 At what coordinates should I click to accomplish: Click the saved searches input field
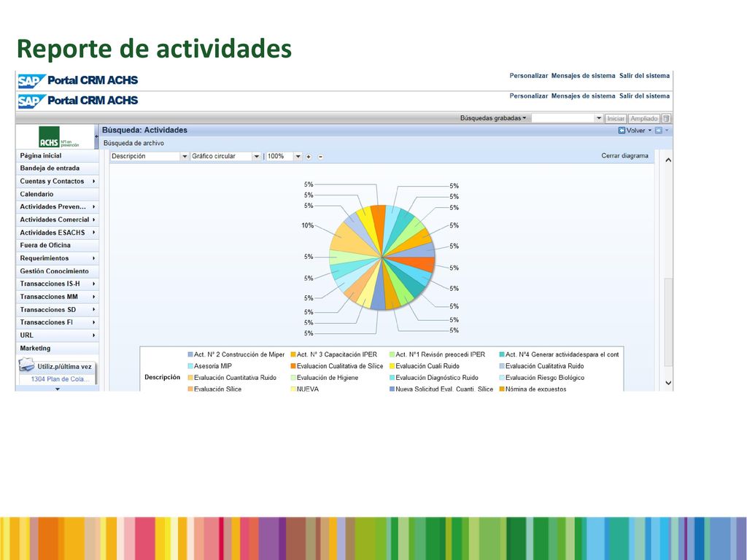click(x=563, y=118)
